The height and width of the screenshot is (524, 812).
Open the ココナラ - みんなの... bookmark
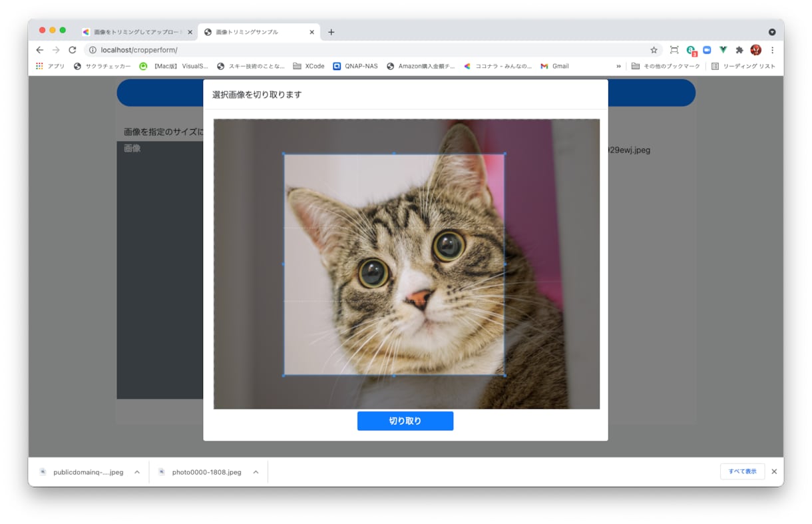(498, 66)
